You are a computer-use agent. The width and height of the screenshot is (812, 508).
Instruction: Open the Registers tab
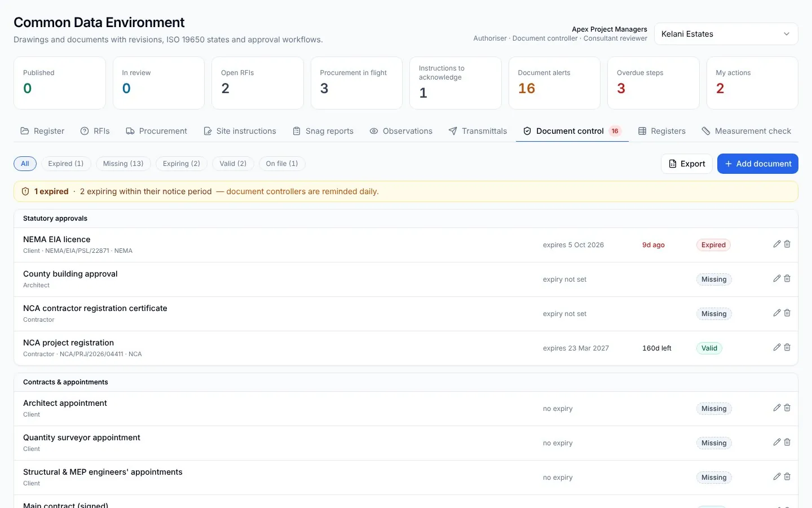(x=662, y=131)
